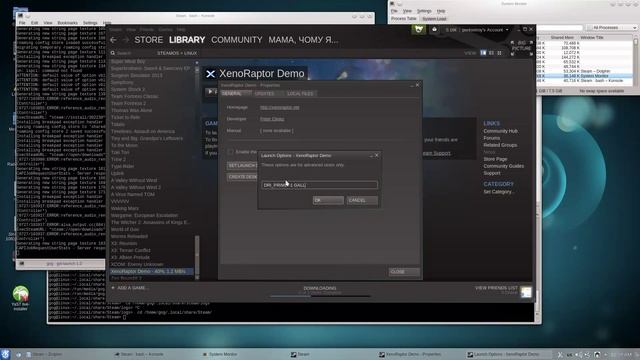Open the green friends avatar icon in Steam header
Viewport: 640px width, 360px height.
[x=419, y=29]
